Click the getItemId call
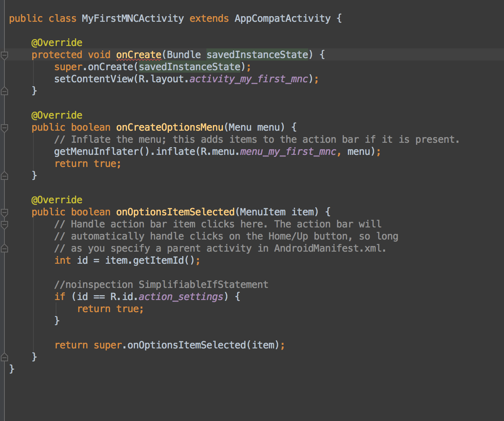Viewport: 504px width, 421px height. [x=158, y=261]
